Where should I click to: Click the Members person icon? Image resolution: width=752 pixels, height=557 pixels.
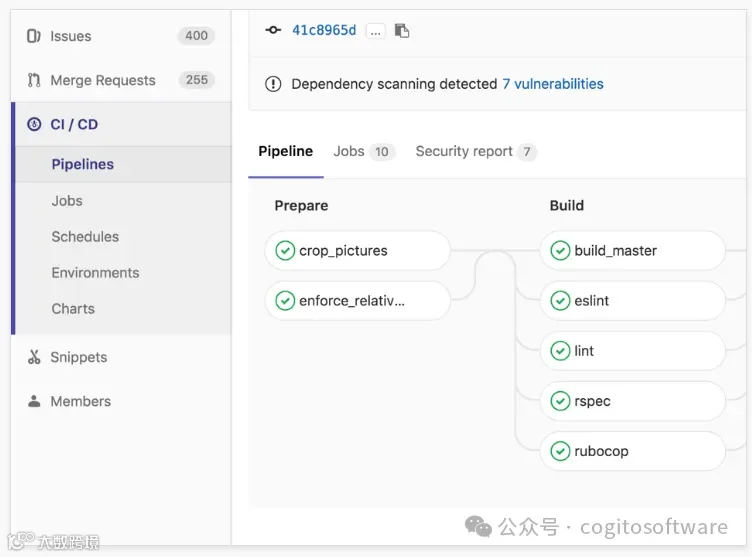click(x=34, y=401)
